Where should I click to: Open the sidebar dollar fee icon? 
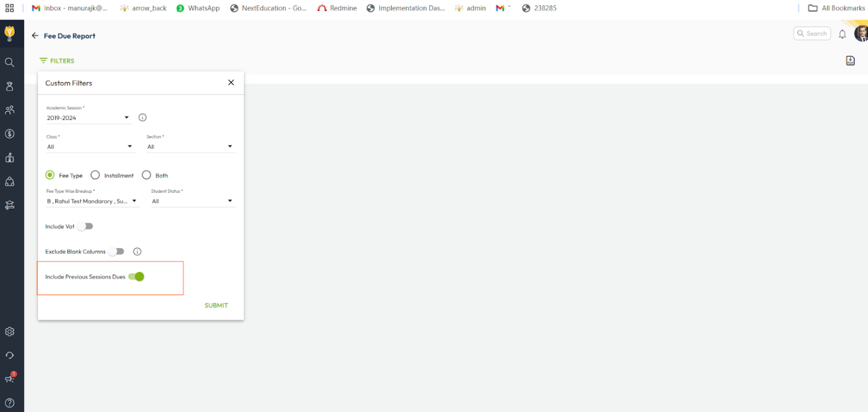coord(10,134)
